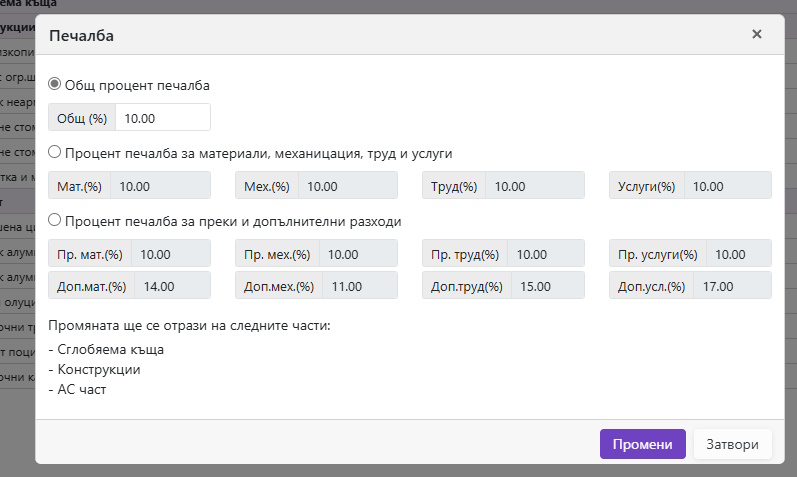Screen dimensions: 797x477
Task: Click the Услуги(%) value field
Action: 727,186
